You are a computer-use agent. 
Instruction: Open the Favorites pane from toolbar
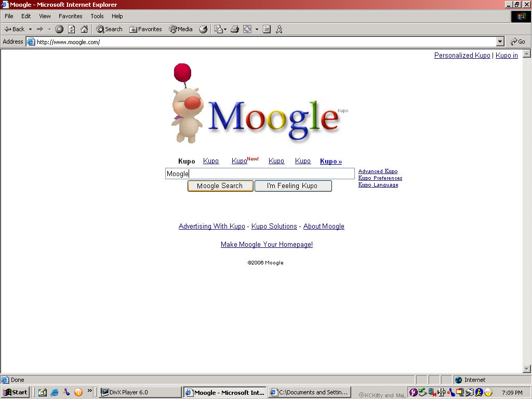click(145, 29)
